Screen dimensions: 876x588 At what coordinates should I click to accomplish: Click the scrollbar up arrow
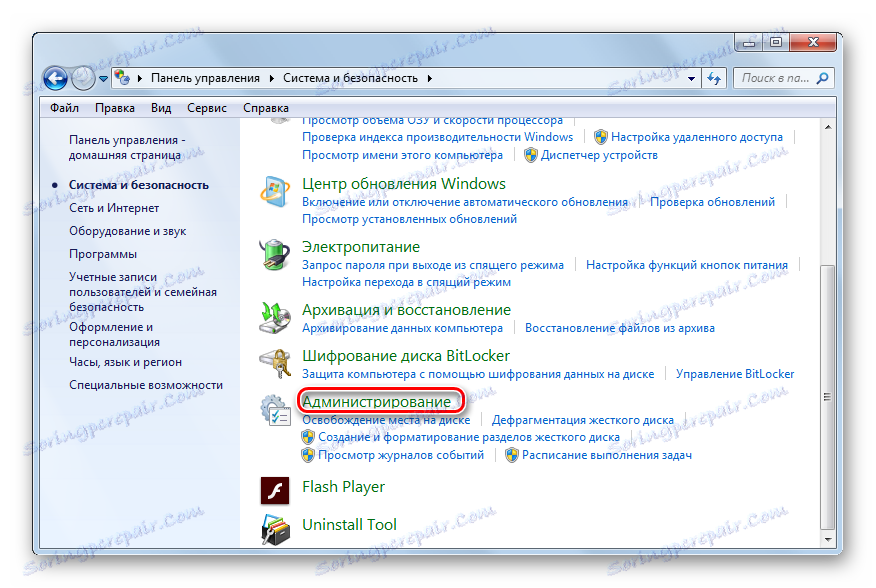828,127
